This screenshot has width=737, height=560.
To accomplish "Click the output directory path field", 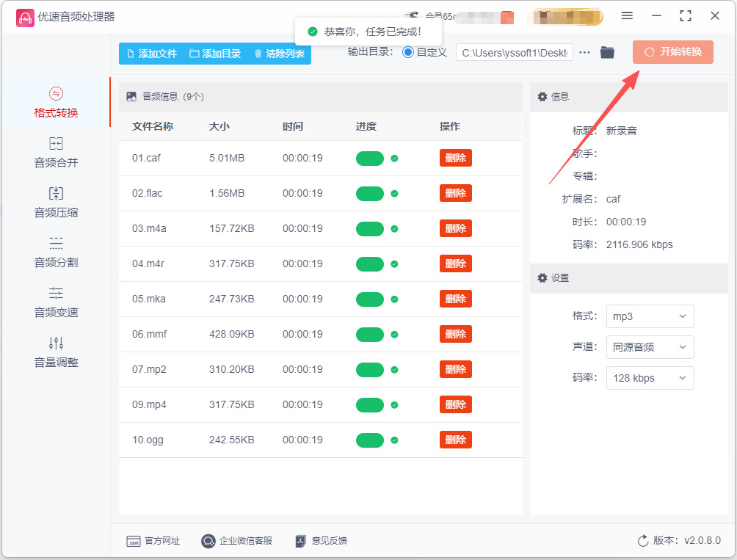I will (x=514, y=53).
